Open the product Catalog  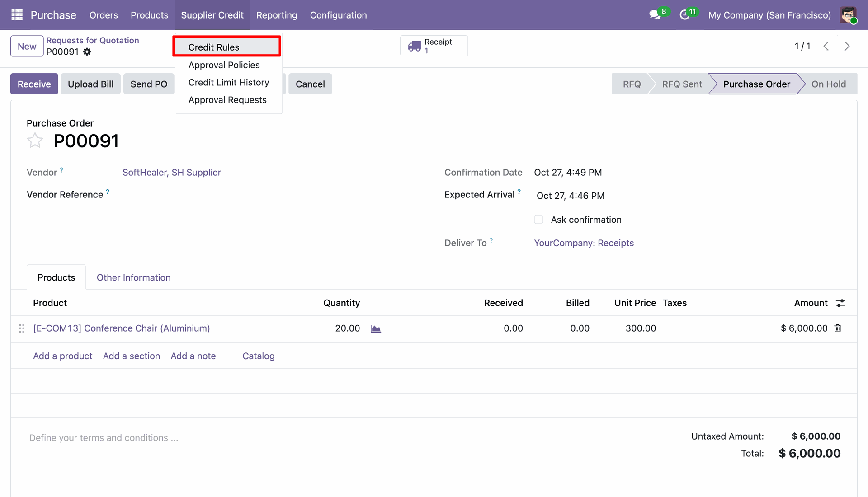point(258,356)
